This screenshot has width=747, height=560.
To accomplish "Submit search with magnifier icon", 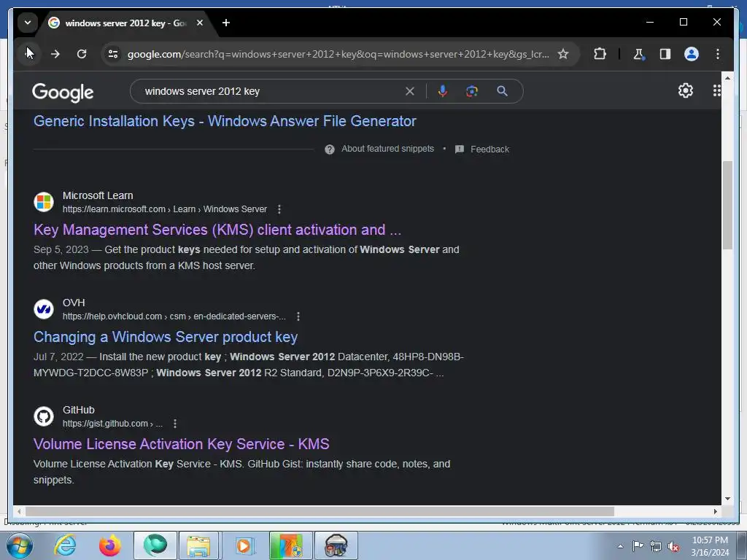I will [502, 91].
